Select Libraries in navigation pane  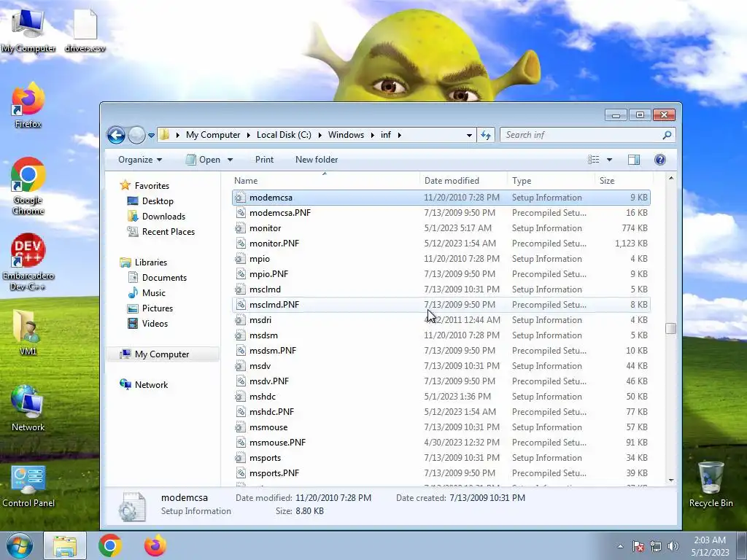144,262
